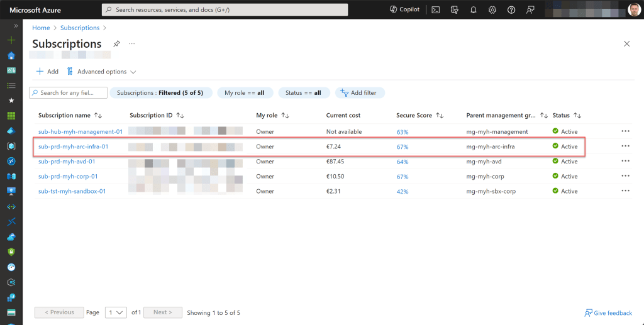Open portal settings gear
Viewport: 644px width, 325px height.
tap(492, 9)
